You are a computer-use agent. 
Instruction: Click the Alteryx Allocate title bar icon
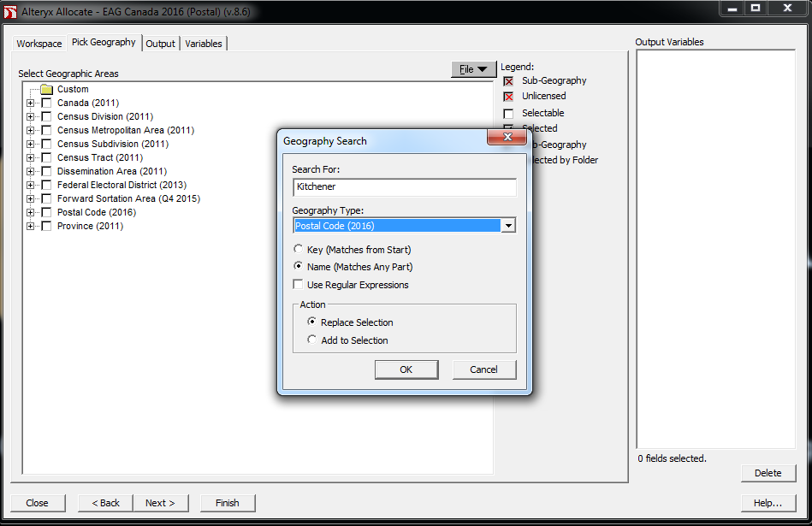9,11
